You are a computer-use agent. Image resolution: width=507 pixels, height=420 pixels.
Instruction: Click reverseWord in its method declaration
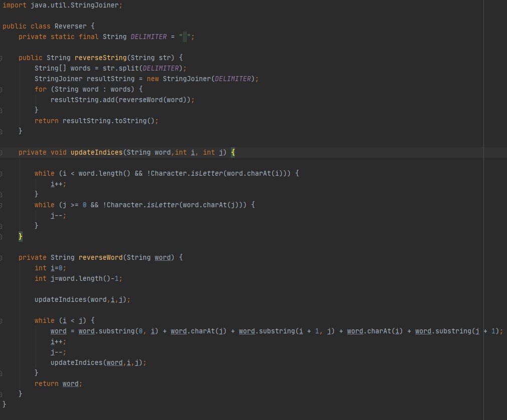101,258
